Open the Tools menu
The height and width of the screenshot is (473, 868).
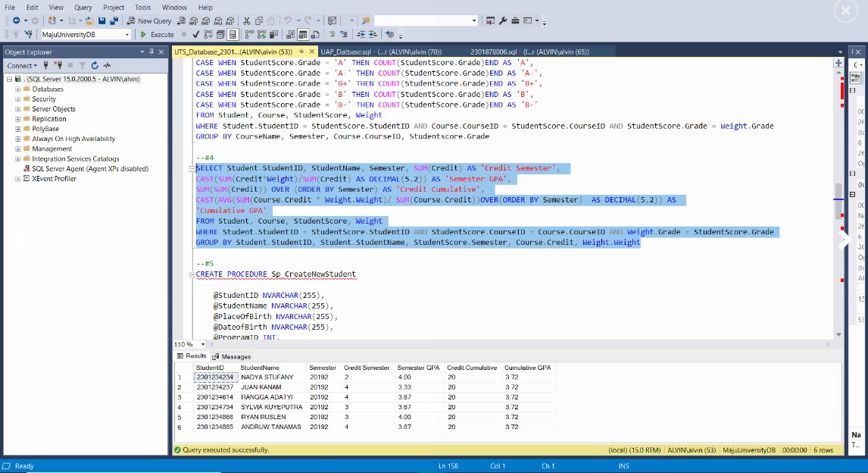point(143,7)
